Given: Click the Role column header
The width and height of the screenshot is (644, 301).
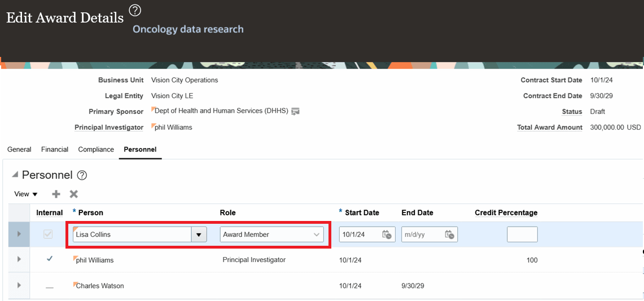Looking at the screenshot, I should click(227, 213).
